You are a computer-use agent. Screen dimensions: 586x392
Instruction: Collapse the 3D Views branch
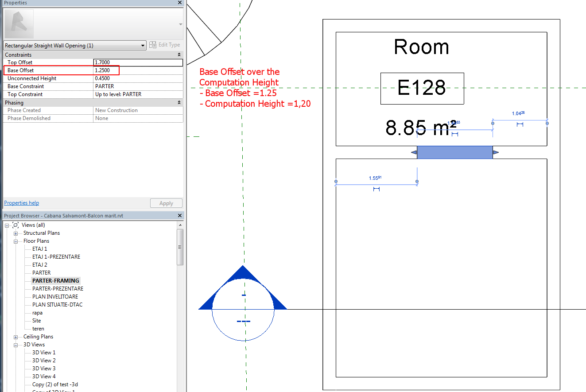pyautogui.click(x=16, y=344)
